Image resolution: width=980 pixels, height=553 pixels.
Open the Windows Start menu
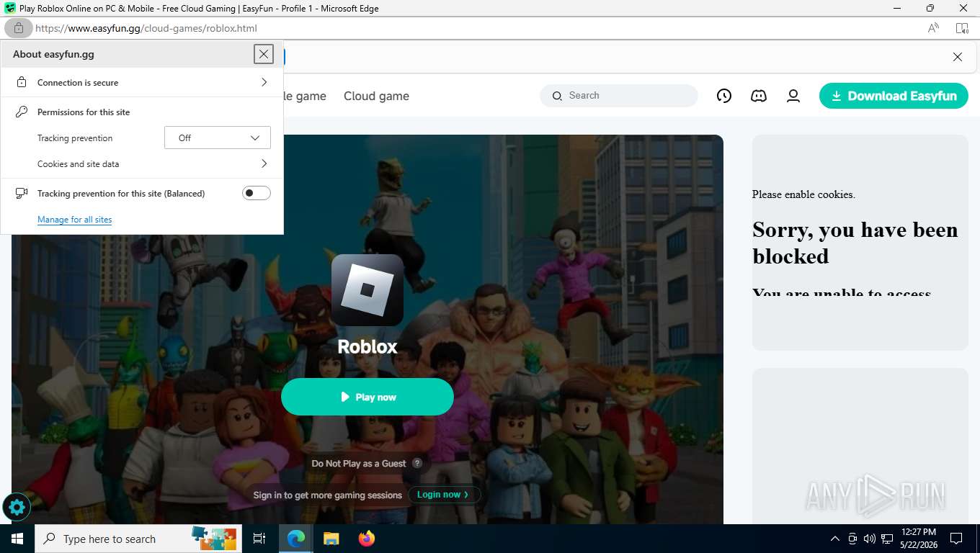click(17, 539)
